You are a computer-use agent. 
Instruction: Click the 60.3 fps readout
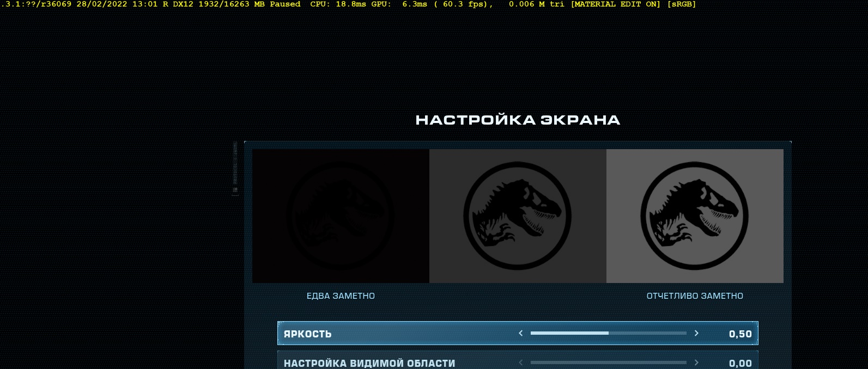pyautogui.click(x=463, y=4)
